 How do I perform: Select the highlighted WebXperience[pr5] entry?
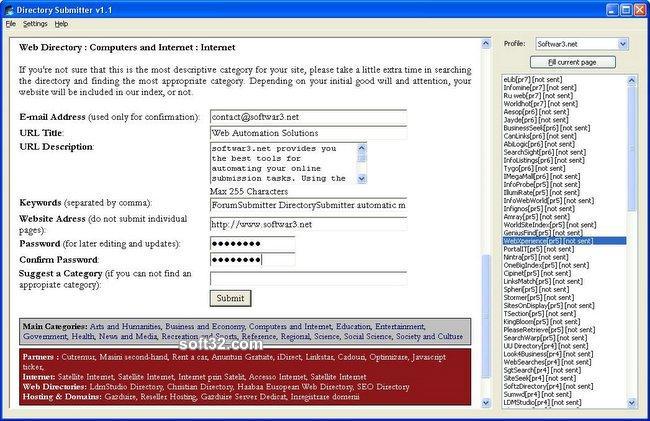pos(564,241)
